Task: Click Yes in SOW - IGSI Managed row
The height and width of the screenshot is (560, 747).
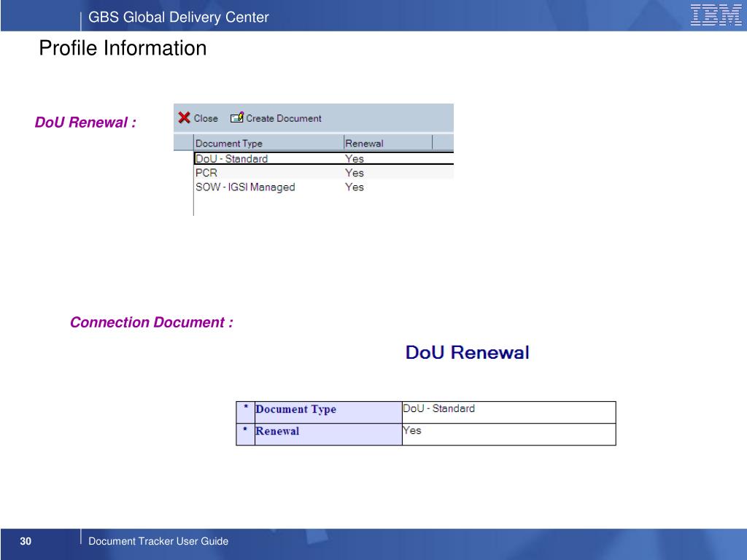Action: pos(355,187)
